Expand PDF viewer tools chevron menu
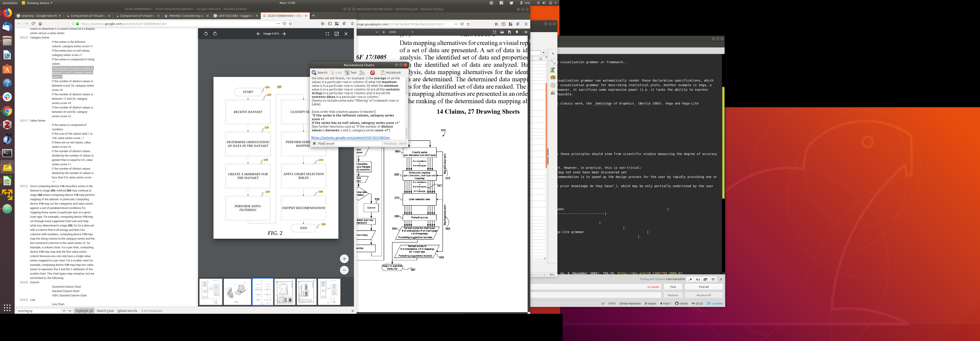This screenshot has width=980, height=341. (x=526, y=32)
